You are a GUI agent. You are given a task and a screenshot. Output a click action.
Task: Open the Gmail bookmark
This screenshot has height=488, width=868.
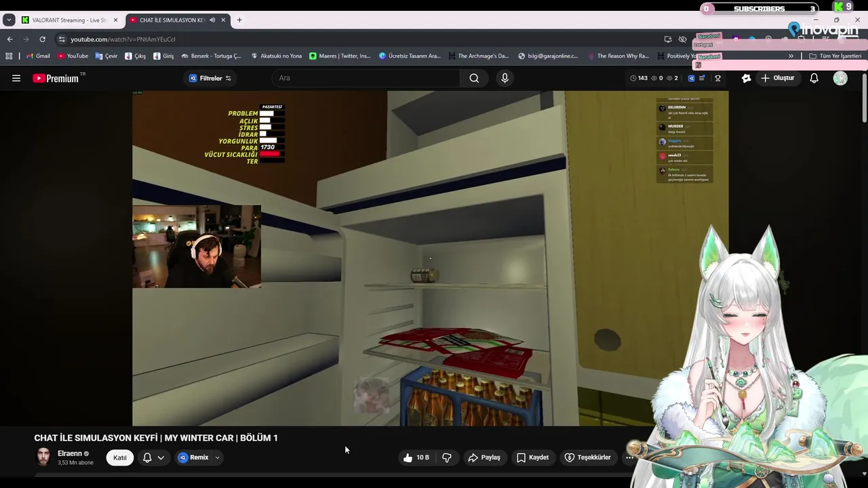coord(39,56)
